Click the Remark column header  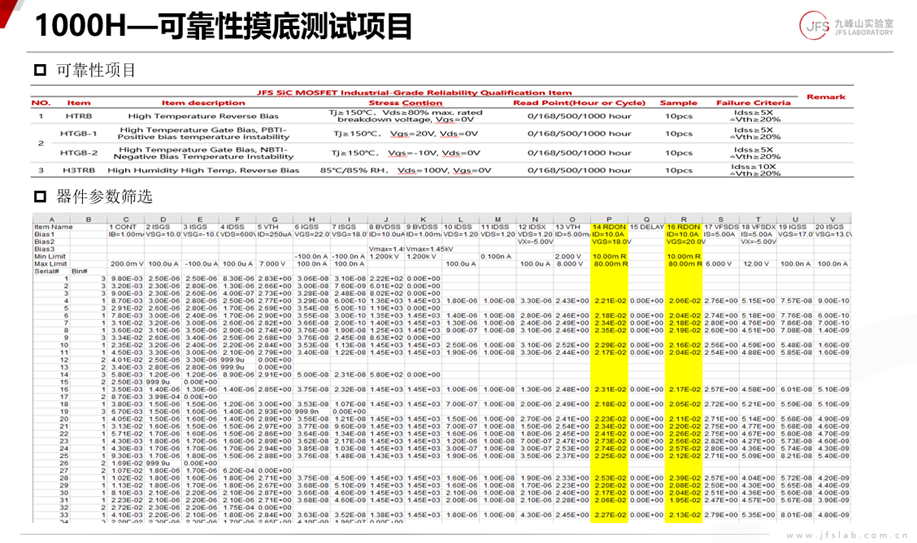pyautogui.click(x=826, y=97)
